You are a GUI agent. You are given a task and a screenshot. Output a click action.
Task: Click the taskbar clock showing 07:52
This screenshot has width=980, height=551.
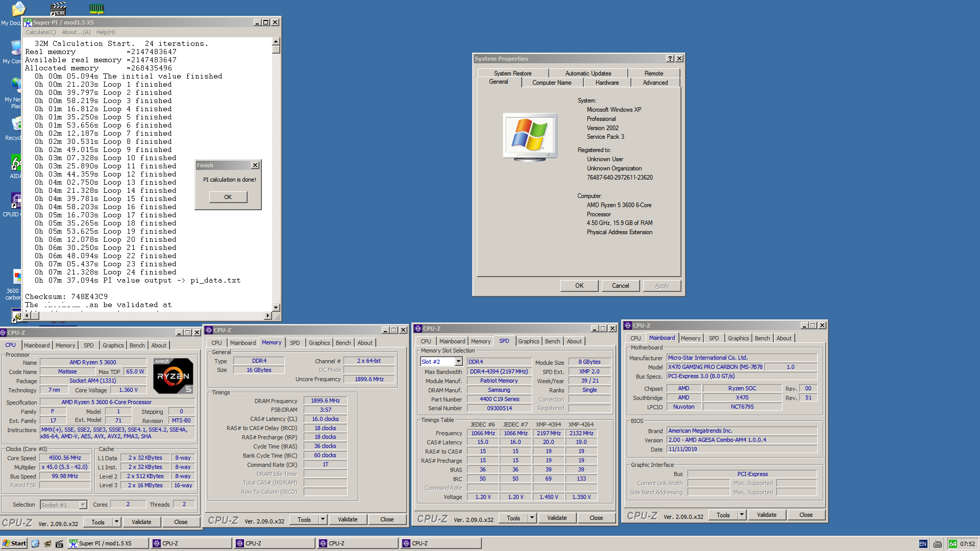tap(967, 544)
